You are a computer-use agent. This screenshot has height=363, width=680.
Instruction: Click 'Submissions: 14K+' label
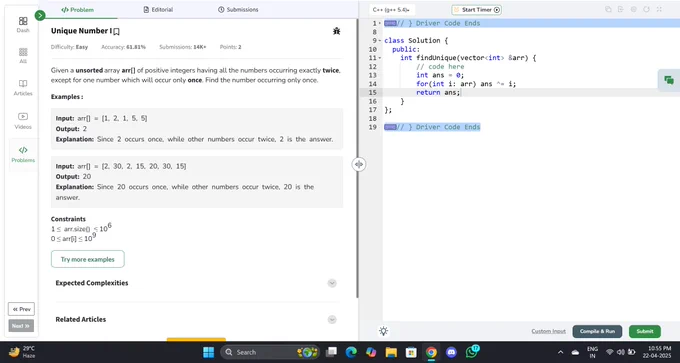click(183, 47)
